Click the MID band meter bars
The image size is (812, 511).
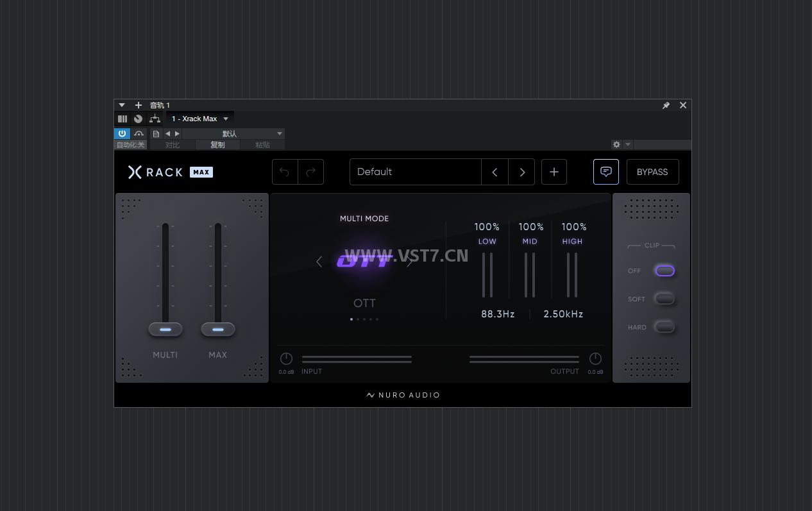[530, 274]
